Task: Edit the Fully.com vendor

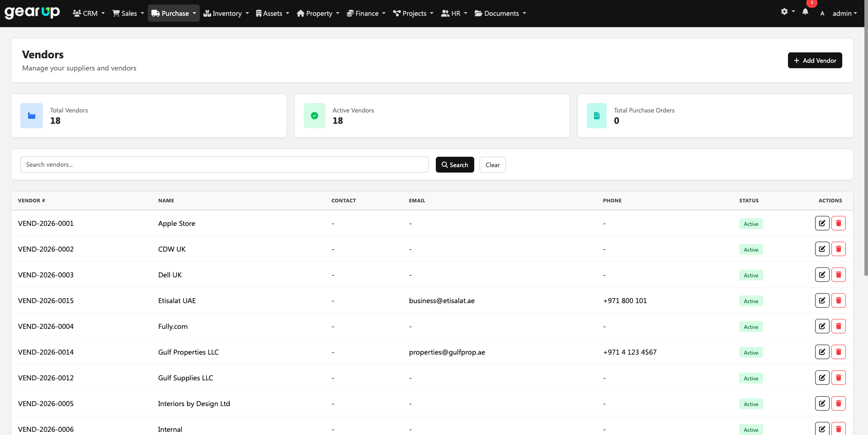Action: [x=822, y=326]
